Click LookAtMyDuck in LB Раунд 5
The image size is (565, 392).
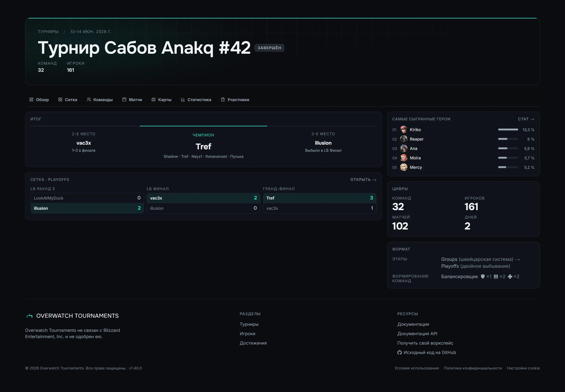(x=87, y=198)
